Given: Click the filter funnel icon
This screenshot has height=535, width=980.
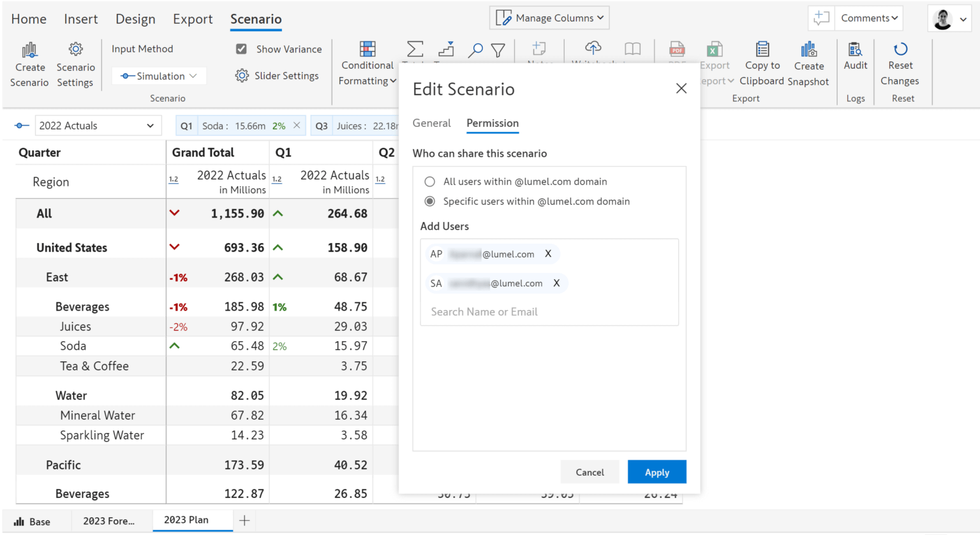Looking at the screenshot, I should coord(498,49).
